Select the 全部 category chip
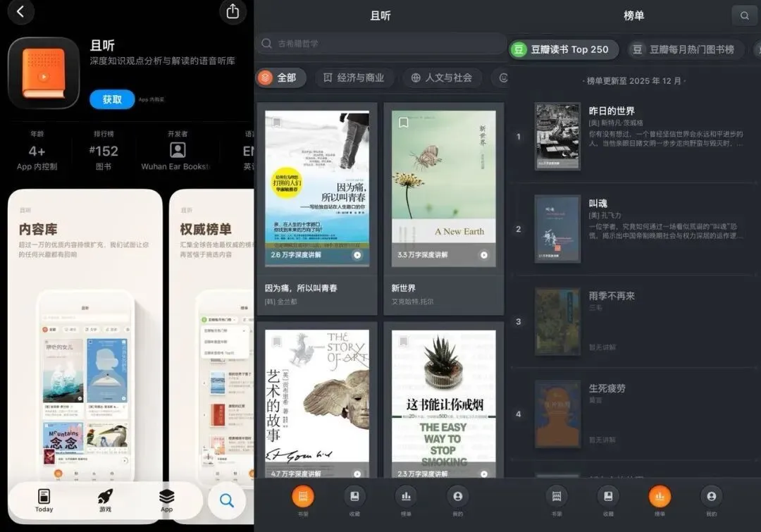This screenshot has width=761, height=532. (280, 78)
